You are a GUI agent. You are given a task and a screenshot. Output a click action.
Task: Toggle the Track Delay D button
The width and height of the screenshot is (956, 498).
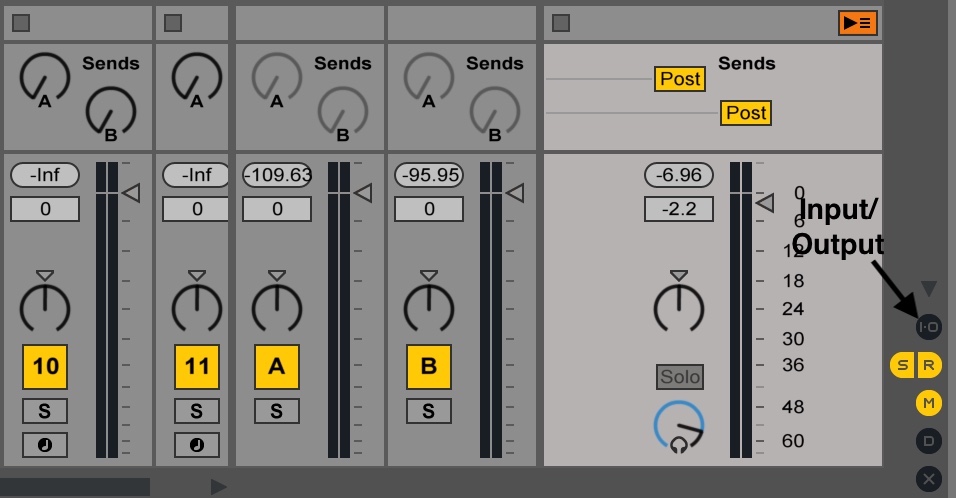pos(929,441)
